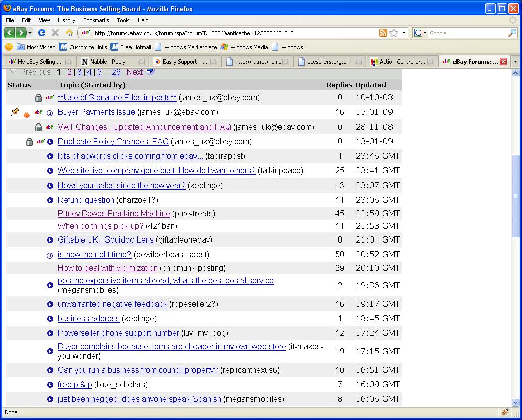522x420 pixels.
Task: Click the Forward navigation arrow
Action: click(x=21, y=33)
